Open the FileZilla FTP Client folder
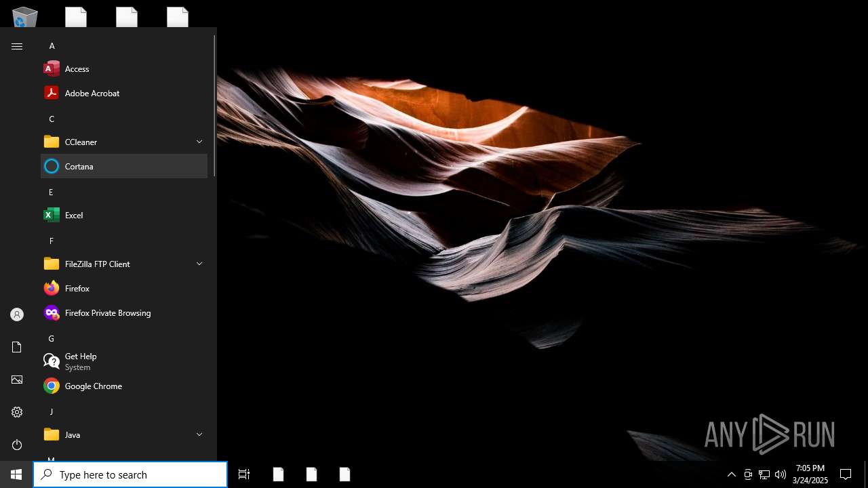This screenshot has height=488, width=868. click(124, 264)
